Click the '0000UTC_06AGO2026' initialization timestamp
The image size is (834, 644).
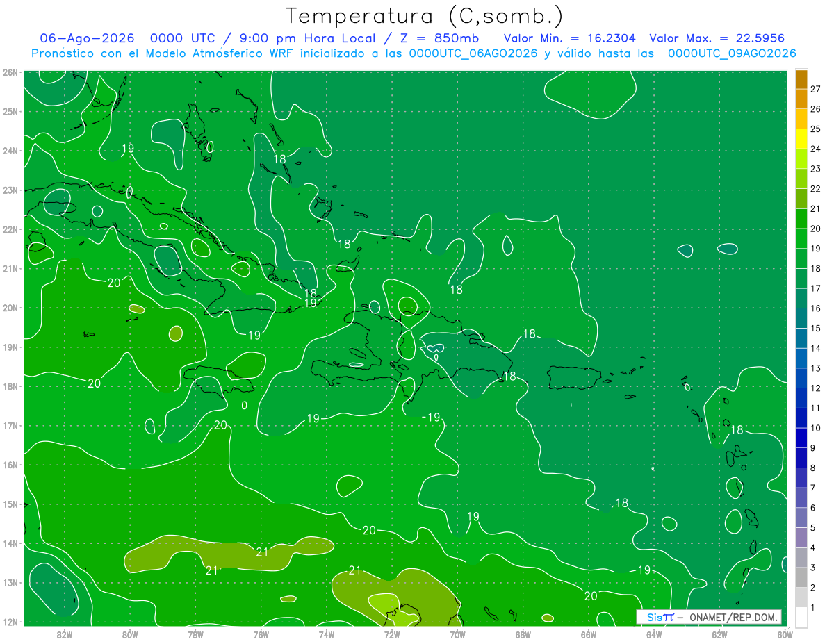pyautogui.click(x=473, y=53)
